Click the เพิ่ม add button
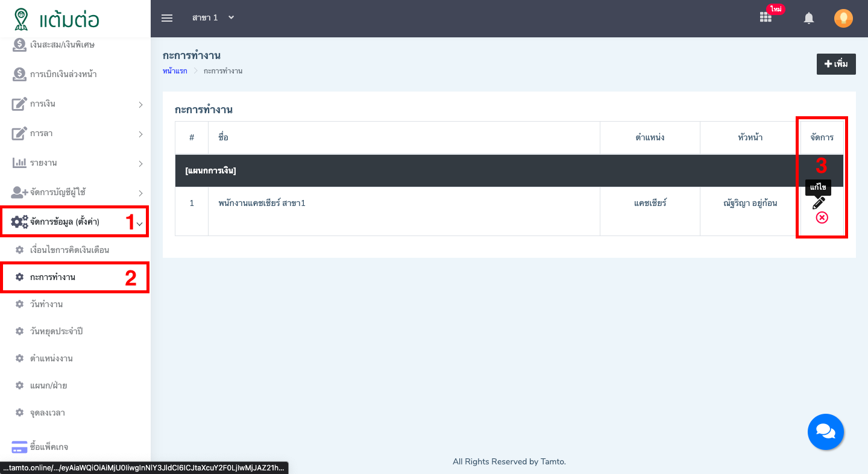Screen dimensions: 868x474 click(836, 64)
